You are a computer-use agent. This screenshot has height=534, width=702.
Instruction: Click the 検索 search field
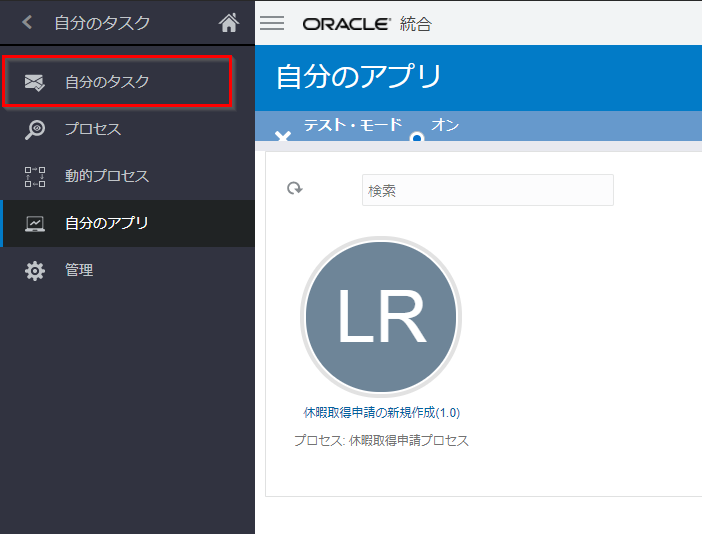tap(487, 190)
